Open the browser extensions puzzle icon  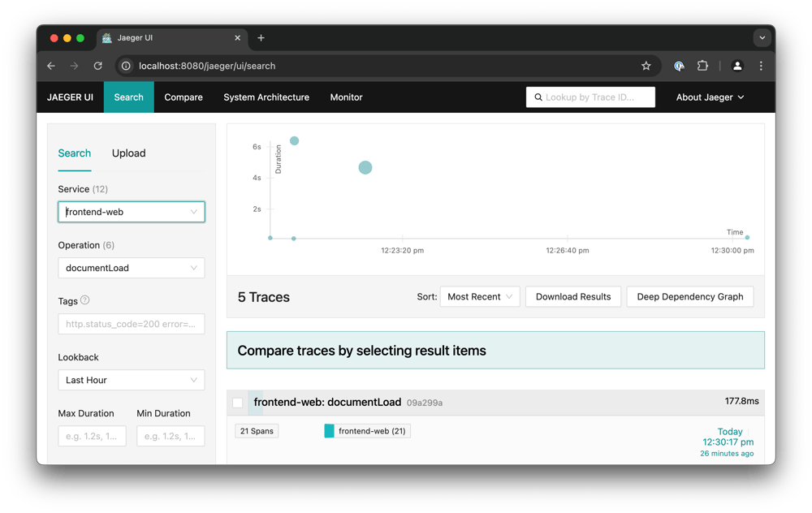coord(702,66)
